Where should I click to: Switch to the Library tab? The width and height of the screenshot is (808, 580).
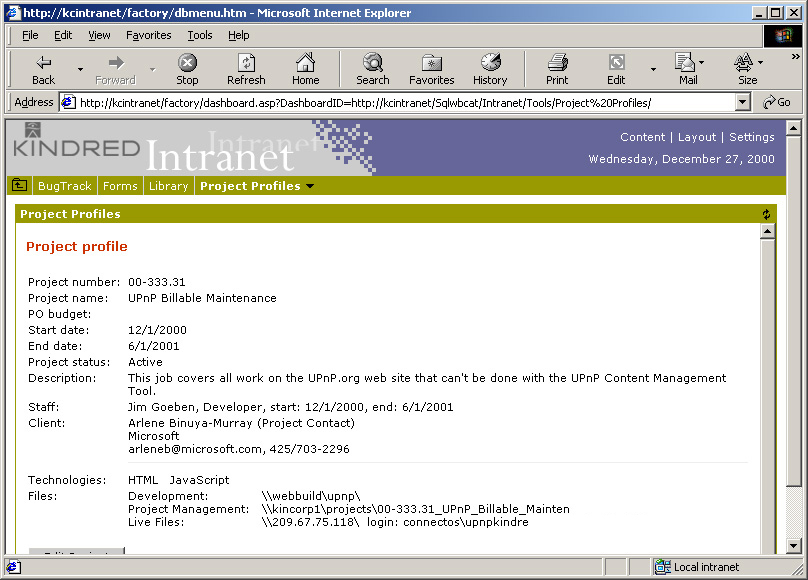pos(169,186)
